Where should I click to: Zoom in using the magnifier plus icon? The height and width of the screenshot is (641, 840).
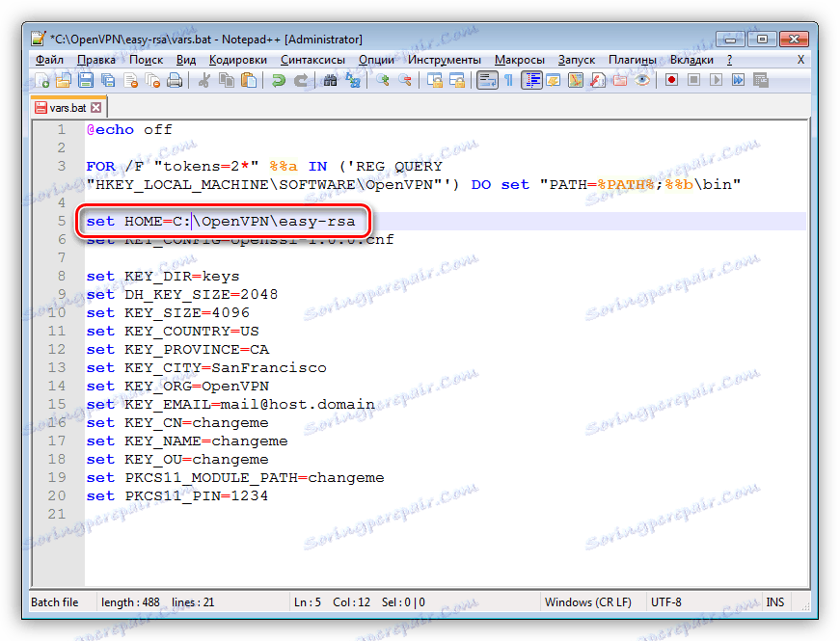pyautogui.click(x=382, y=81)
